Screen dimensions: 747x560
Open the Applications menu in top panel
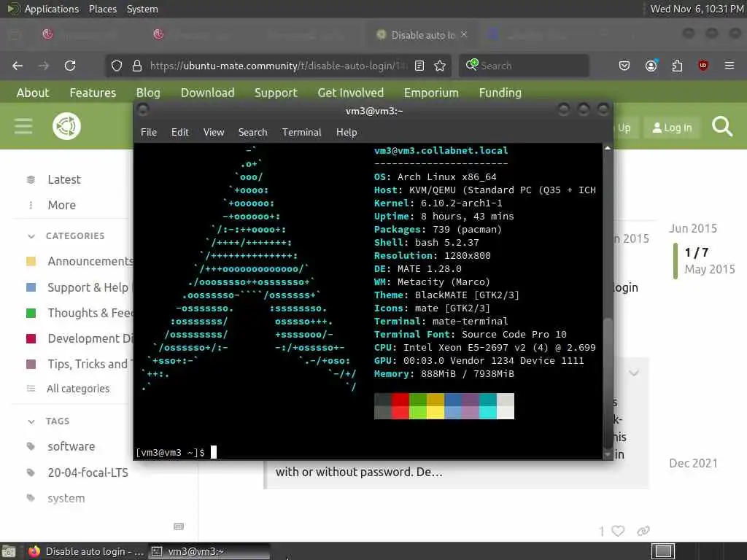point(52,9)
